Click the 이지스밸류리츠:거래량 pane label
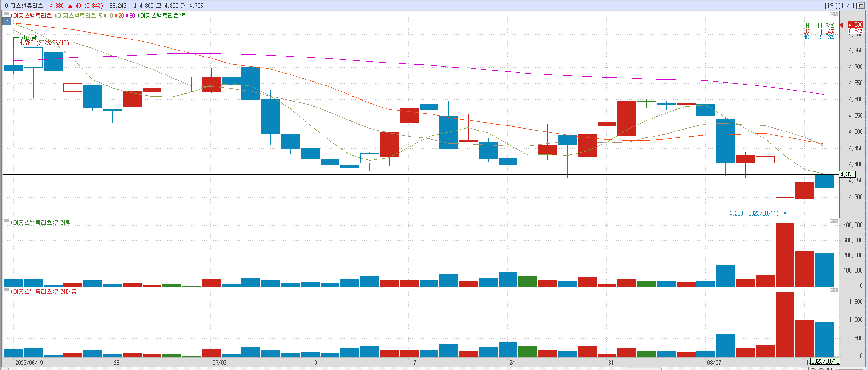The image size is (868, 370). pos(42,223)
